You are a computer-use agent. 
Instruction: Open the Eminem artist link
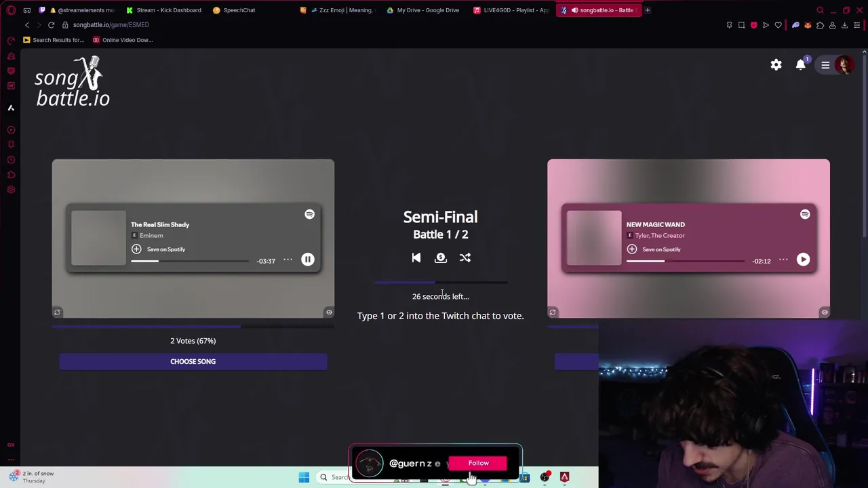151,236
